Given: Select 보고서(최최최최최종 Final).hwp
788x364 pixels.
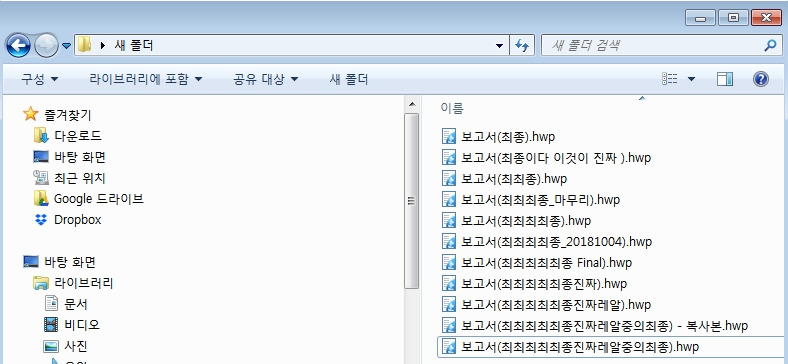Looking at the screenshot, I should coord(546,263).
